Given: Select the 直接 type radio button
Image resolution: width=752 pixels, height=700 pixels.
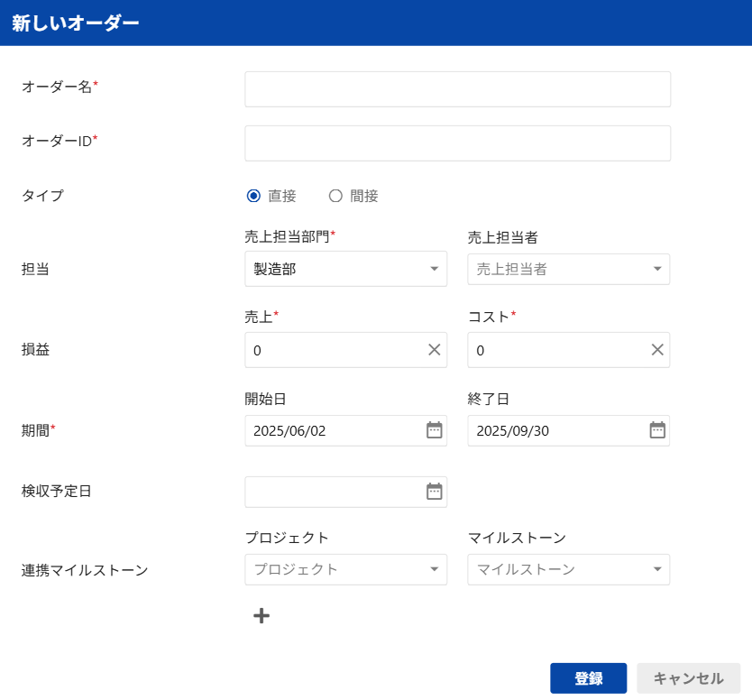Looking at the screenshot, I should point(253,196).
